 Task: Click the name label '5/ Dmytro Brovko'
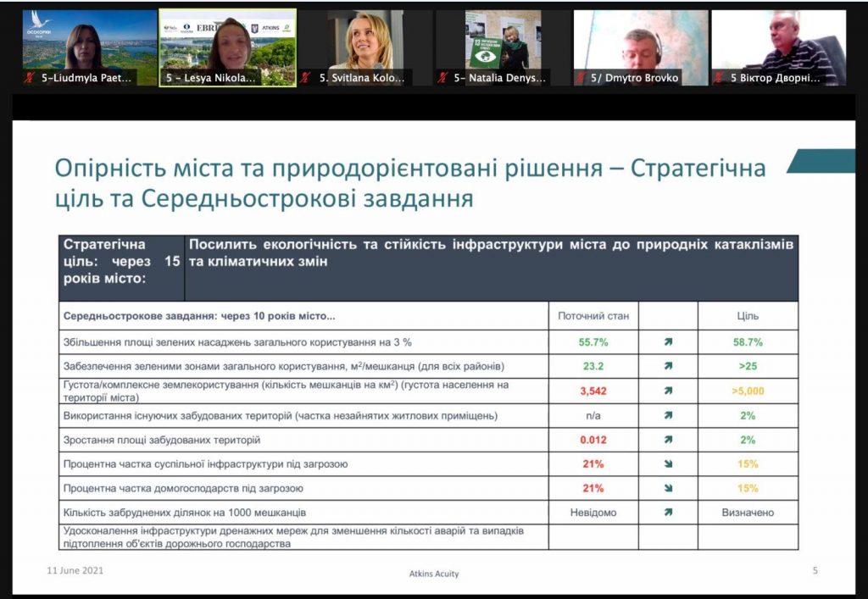pos(634,78)
